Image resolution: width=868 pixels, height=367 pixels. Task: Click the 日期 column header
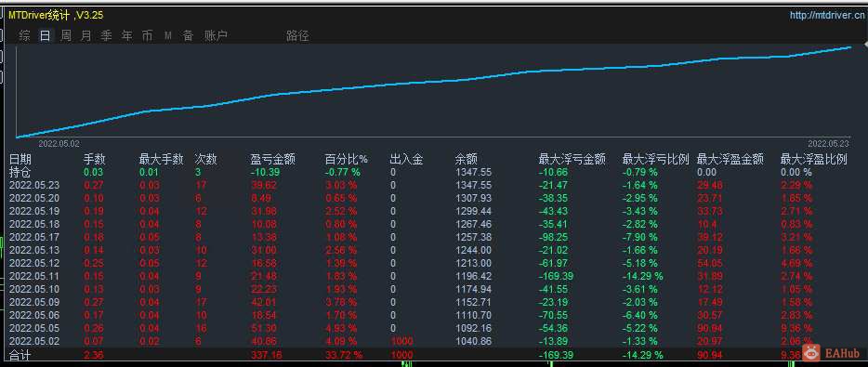[20, 160]
